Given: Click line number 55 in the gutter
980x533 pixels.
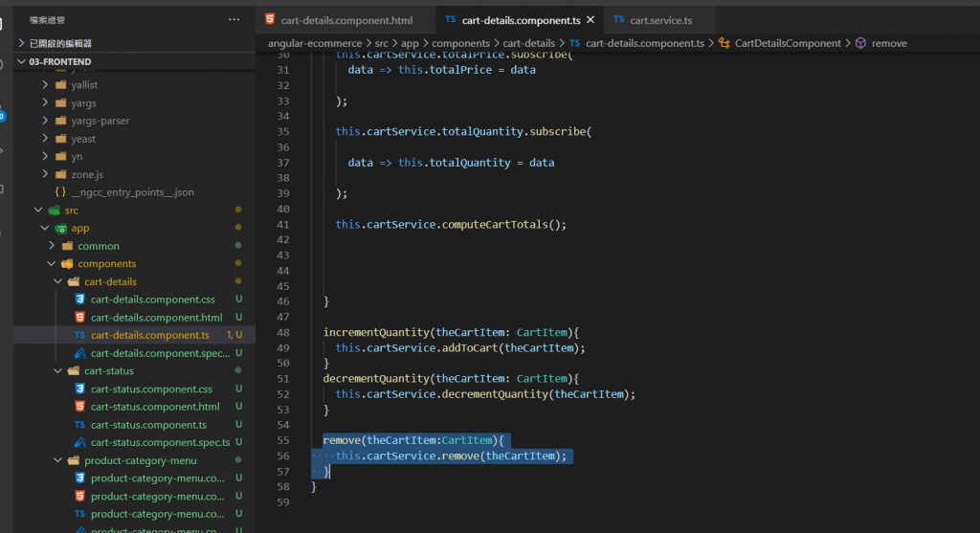Looking at the screenshot, I should point(283,440).
